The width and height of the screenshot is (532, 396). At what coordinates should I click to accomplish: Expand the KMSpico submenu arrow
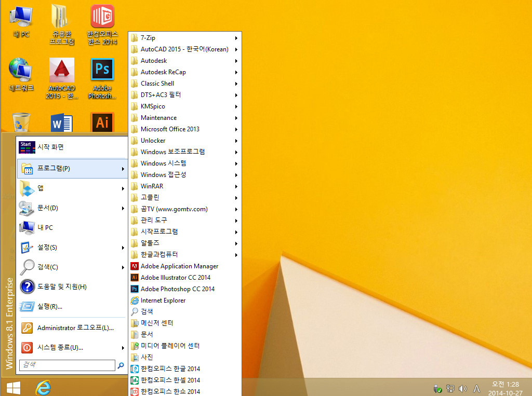[236, 106]
